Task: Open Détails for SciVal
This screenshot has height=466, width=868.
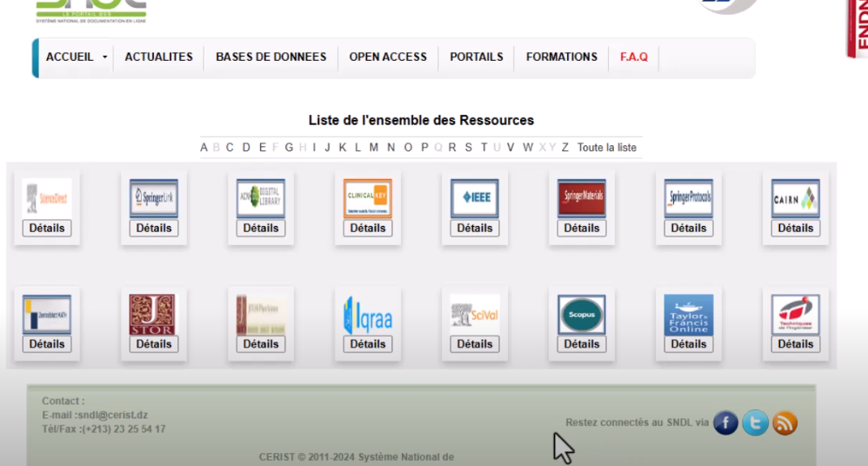Action: point(474,343)
